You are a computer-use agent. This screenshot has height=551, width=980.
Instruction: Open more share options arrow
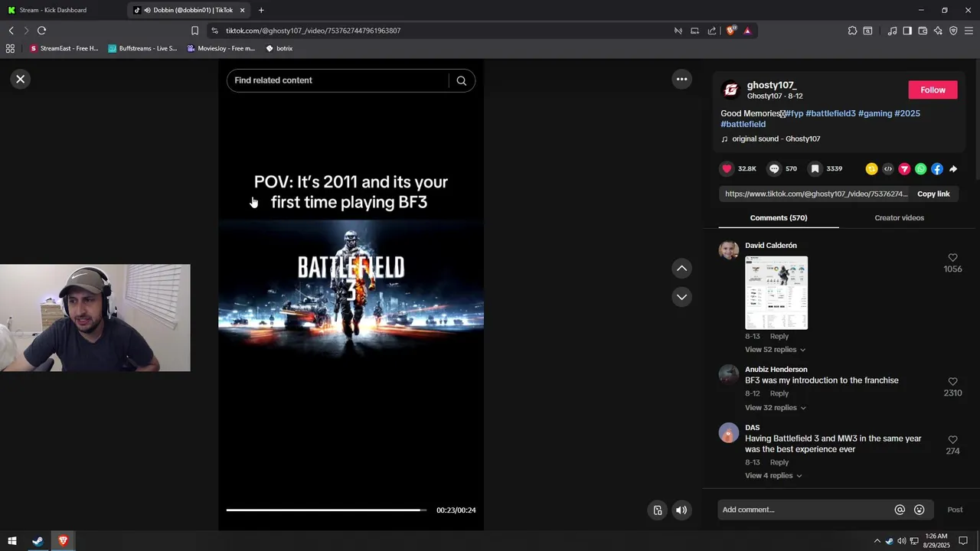[x=953, y=169]
